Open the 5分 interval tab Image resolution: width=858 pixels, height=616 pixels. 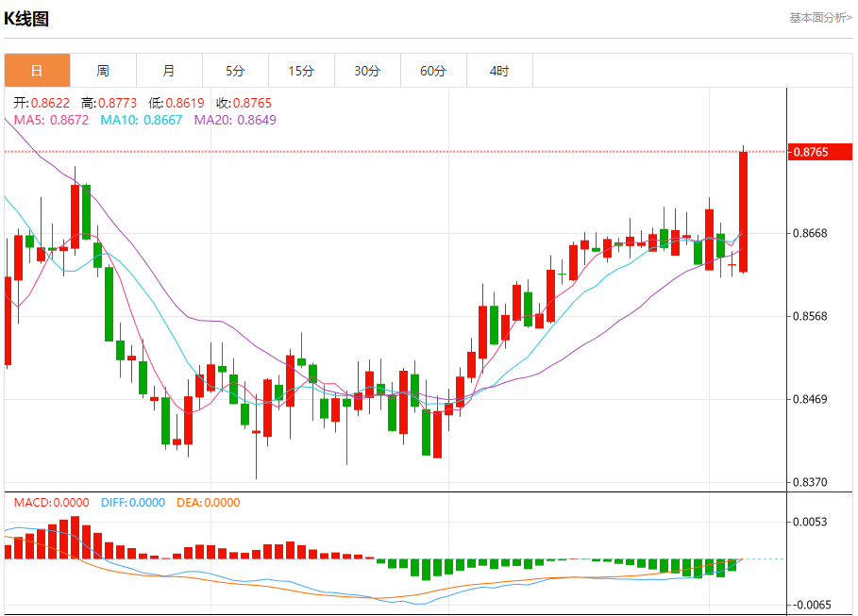click(x=235, y=71)
